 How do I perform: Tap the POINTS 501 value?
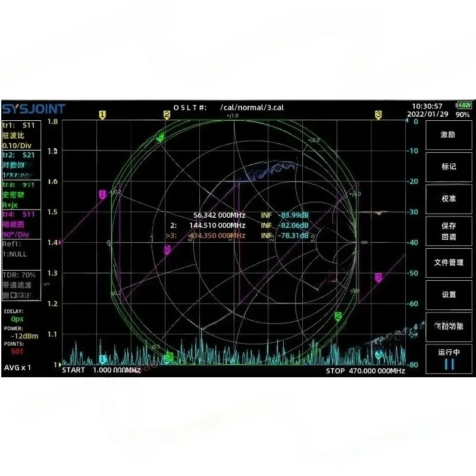click(x=17, y=352)
